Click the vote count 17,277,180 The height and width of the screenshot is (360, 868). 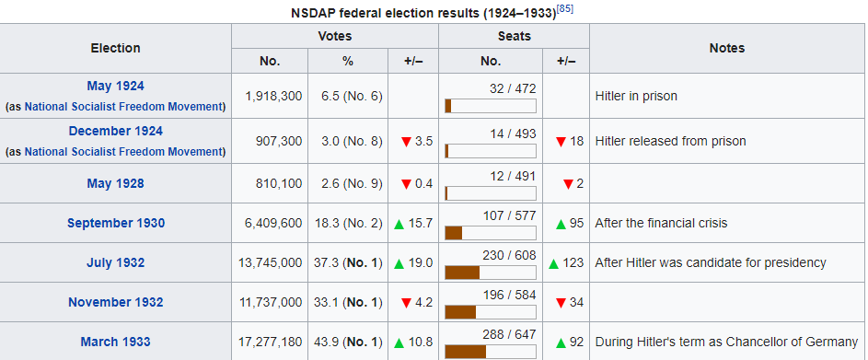point(270,342)
